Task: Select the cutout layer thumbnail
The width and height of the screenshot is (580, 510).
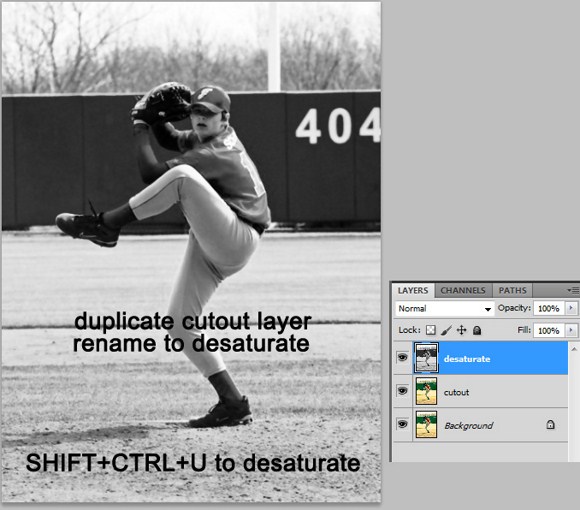Action: pyautogui.click(x=426, y=391)
